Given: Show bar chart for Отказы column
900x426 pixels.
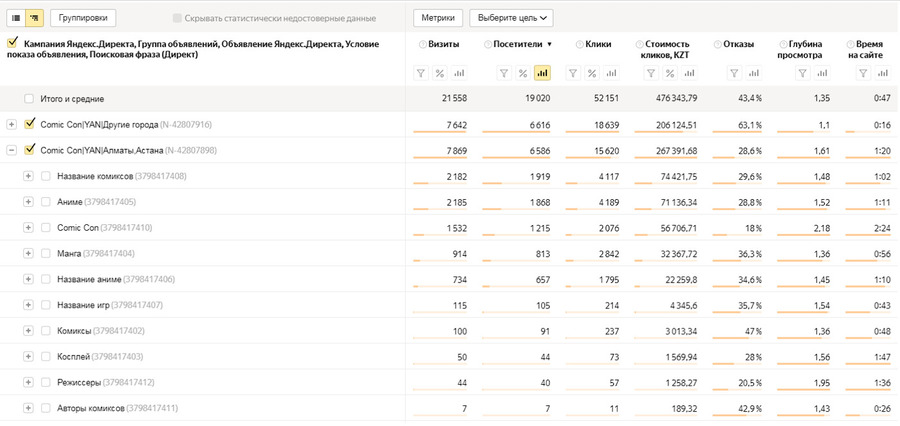Looking at the screenshot, I should click(x=754, y=73).
